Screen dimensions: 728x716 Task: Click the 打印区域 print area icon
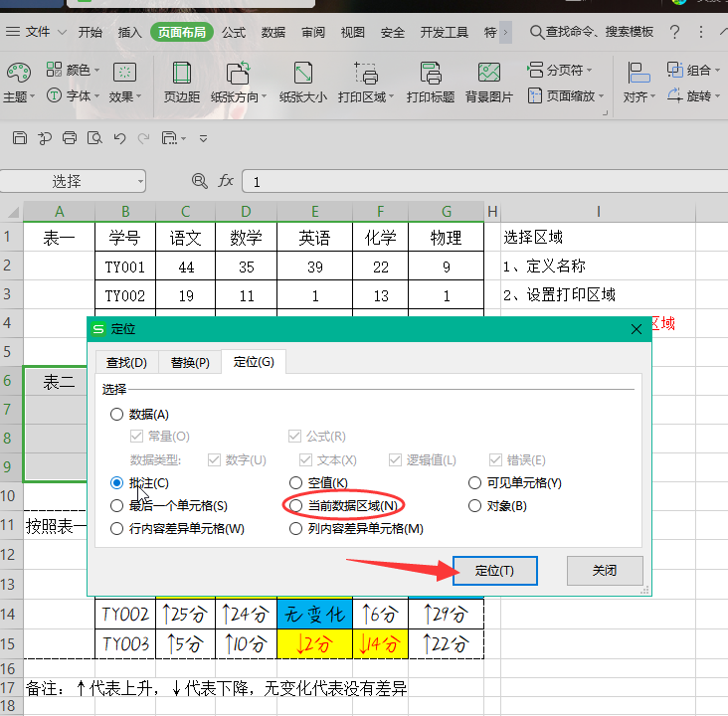click(365, 73)
